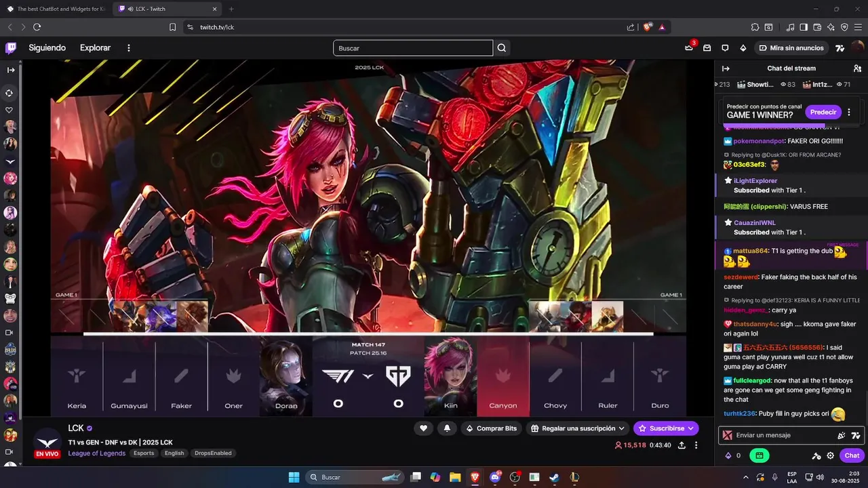The image size is (868, 488).
Task: Open 7TV icon in top navigation
Action: click(x=840, y=48)
